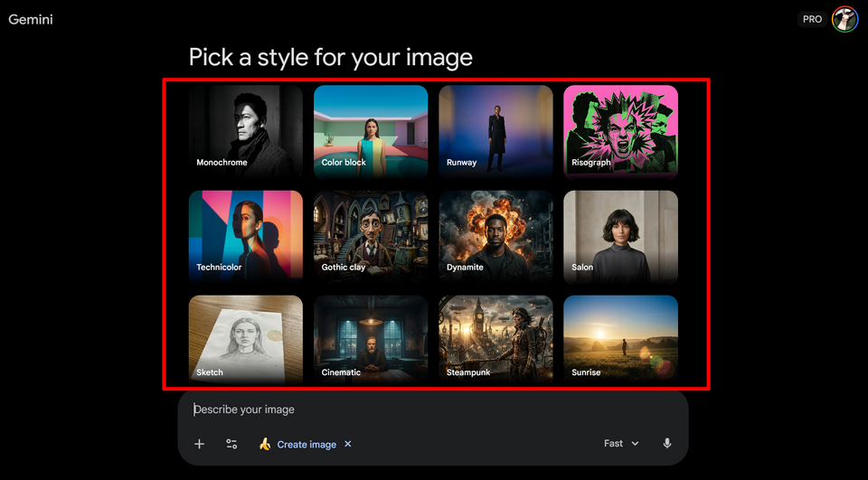
Task: Choose the Technicolor style thumbnail
Action: (246, 235)
